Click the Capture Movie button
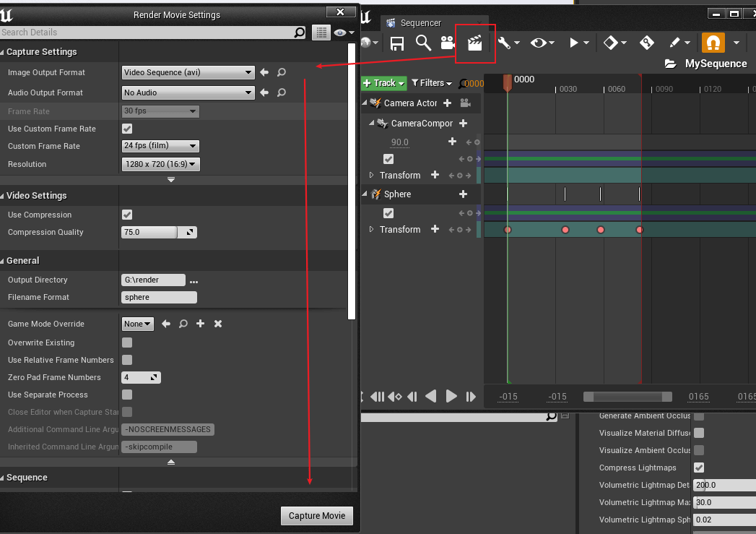The height and width of the screenshot is (534, 756). pyautogui.click(x=316, y=515)
